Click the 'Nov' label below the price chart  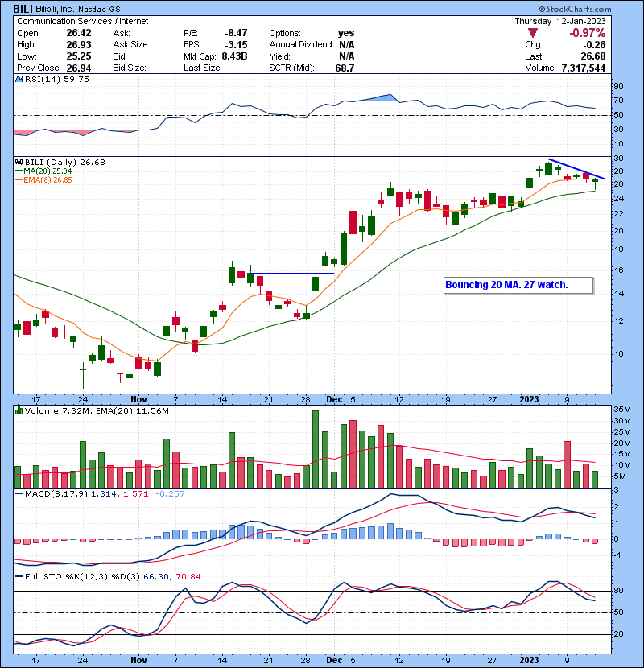point(139,400)
